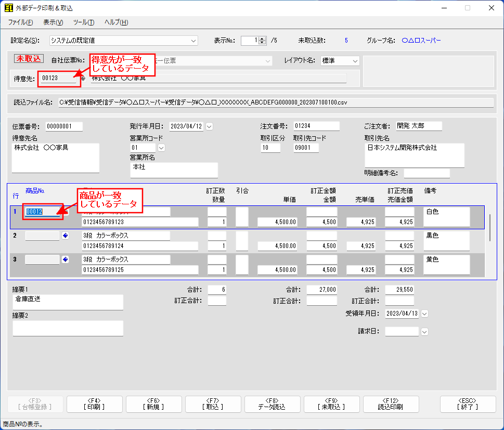Click the 備考 field 黒色
This screenshot has width=504, height=430.
[447, 241]
